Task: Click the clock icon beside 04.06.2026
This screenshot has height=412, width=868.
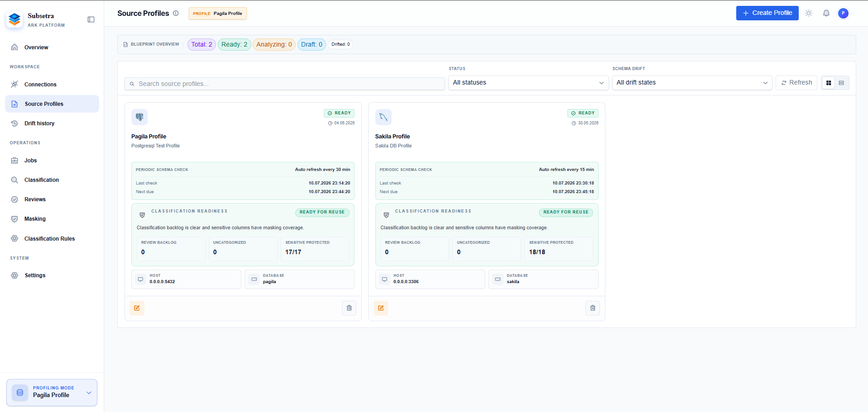Action: 330,123
